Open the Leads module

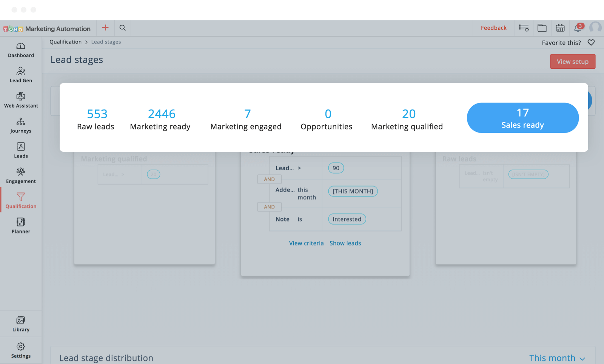pyautogui.click(x=21, y=150)
